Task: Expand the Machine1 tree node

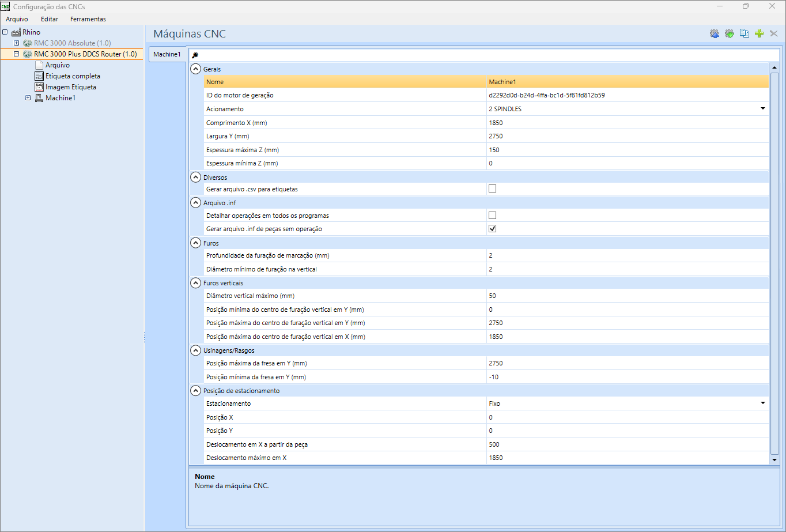Action: point(28,98)
